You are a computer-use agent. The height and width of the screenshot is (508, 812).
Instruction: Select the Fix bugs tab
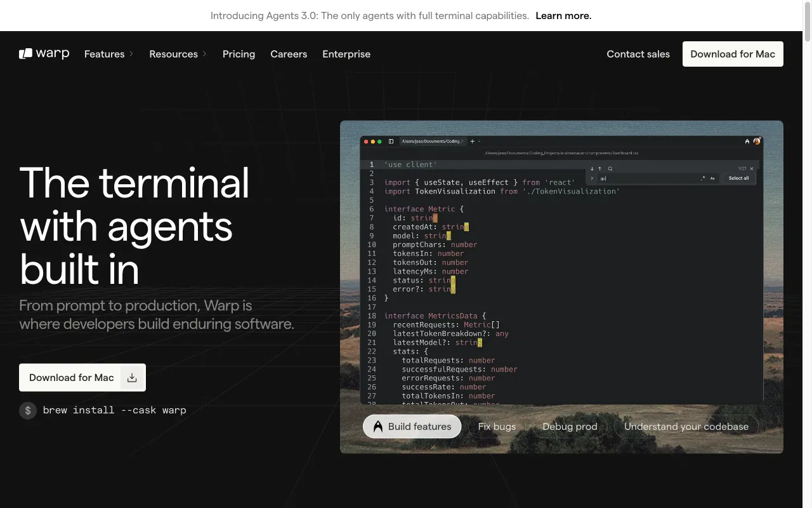(497, 427)
